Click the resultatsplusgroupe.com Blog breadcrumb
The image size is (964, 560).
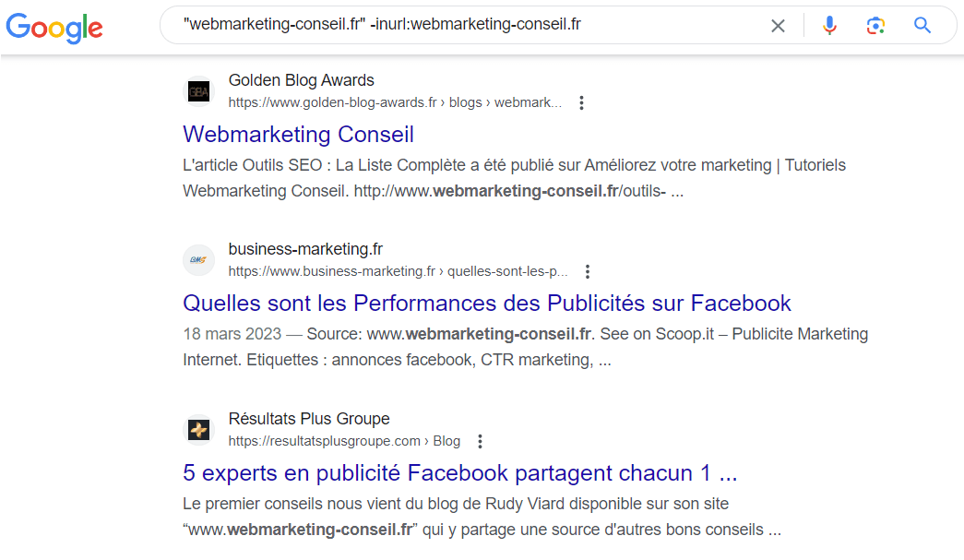click(x=344, y=441)
